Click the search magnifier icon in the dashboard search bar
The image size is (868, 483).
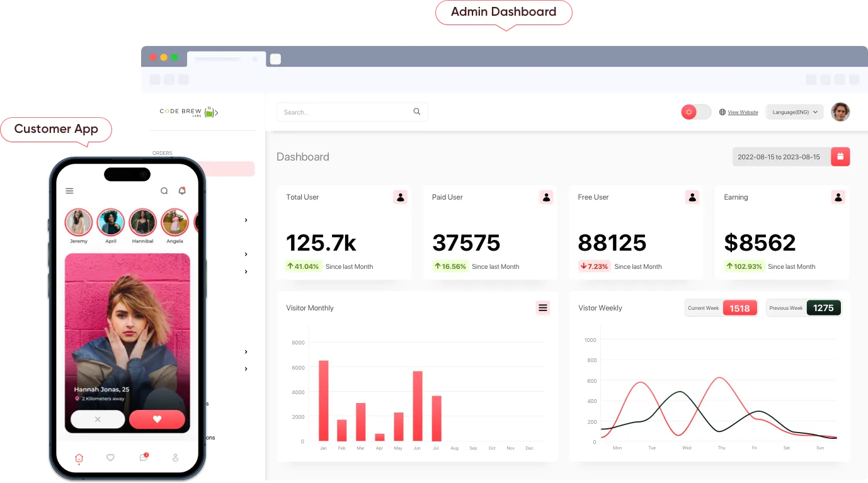pyautogui.click(x=417, y=111)
